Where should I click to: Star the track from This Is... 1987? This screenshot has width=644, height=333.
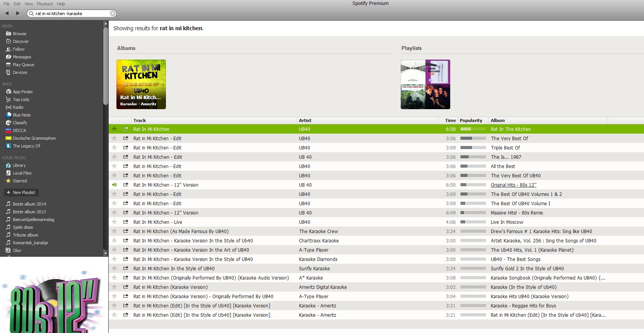tap(114, 157)
